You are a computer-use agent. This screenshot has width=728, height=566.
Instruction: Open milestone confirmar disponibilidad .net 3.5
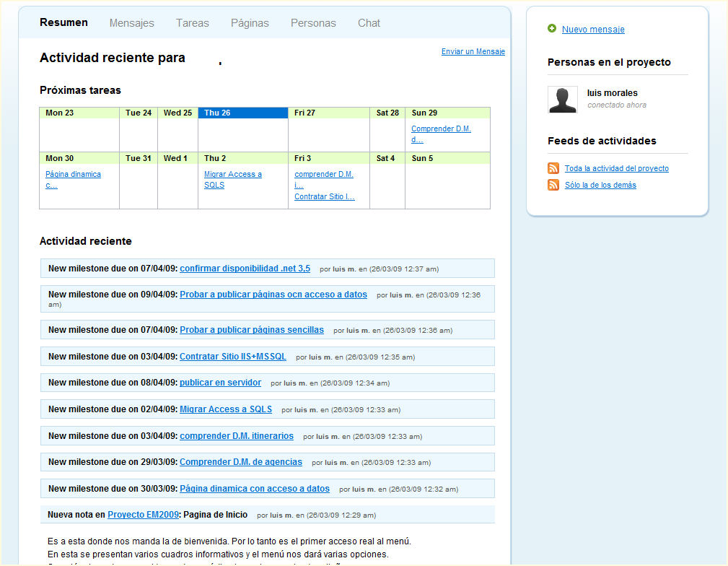coord(245,269)
